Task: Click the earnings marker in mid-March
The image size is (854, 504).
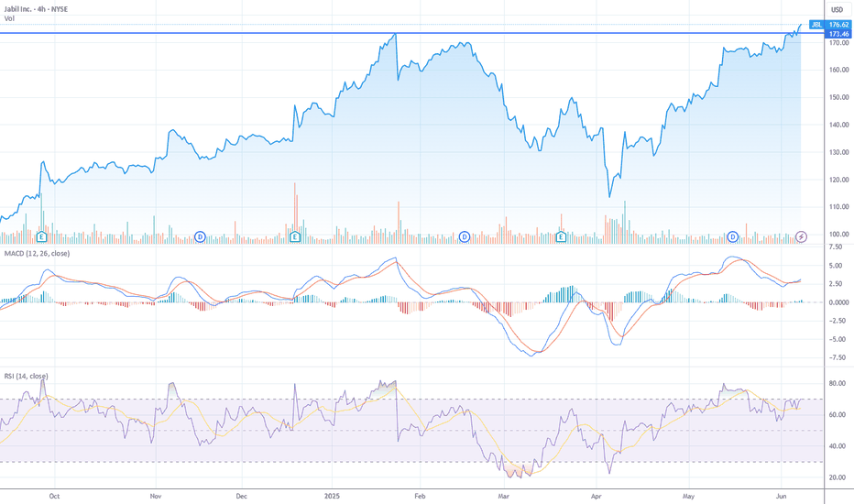Action: pos(561,236)
